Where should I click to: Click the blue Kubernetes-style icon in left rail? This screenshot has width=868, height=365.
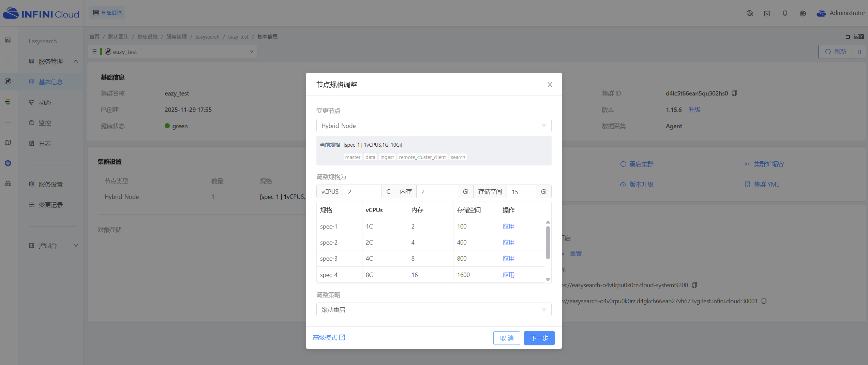8,163
